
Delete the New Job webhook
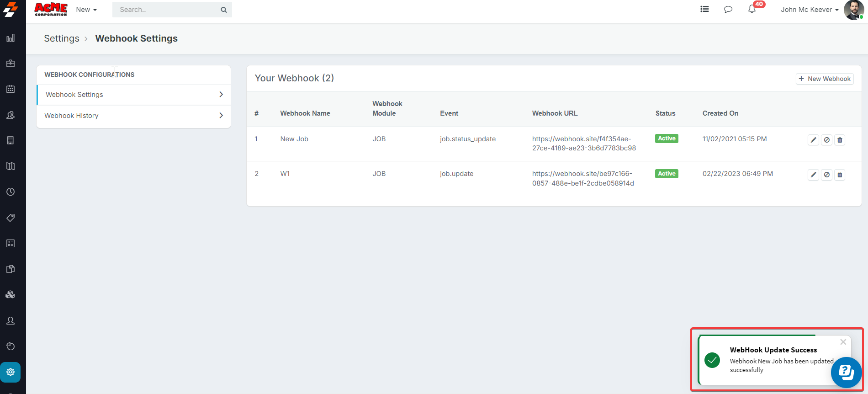(840, 140)
